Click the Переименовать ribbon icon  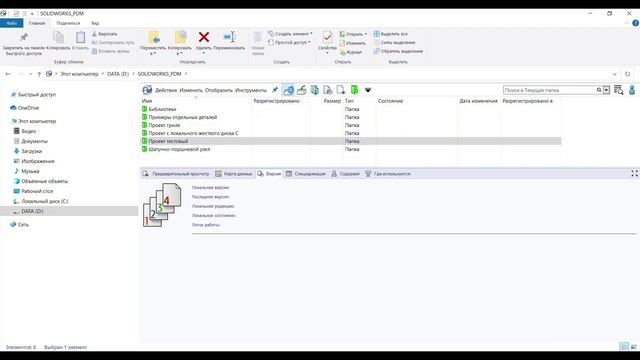click(x=229, y=37)
